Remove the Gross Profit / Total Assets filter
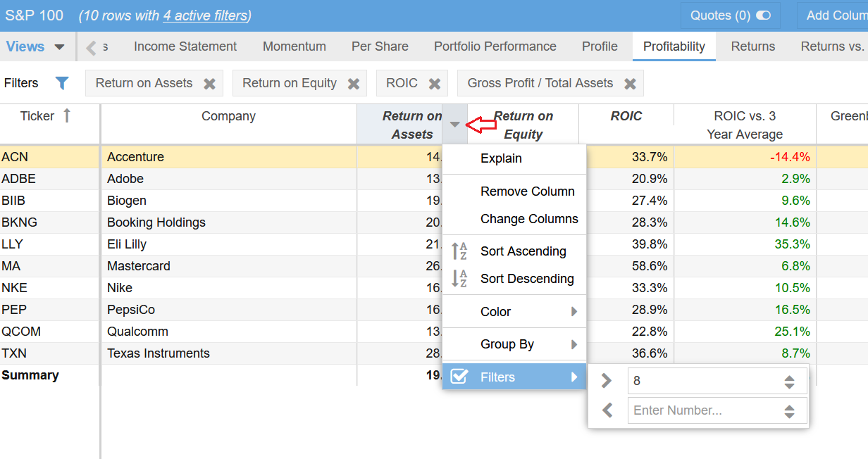Screen dimensions: 868x459 (x=630, y=84)
